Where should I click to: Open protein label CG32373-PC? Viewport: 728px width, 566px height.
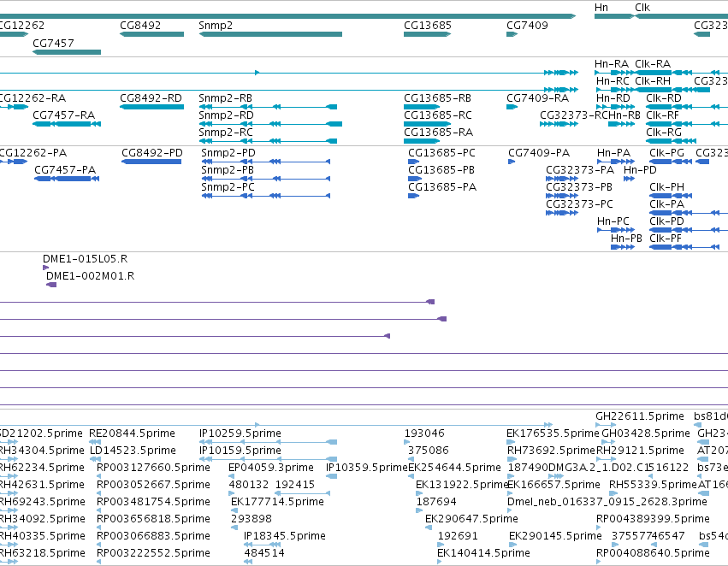pos(579,204)
